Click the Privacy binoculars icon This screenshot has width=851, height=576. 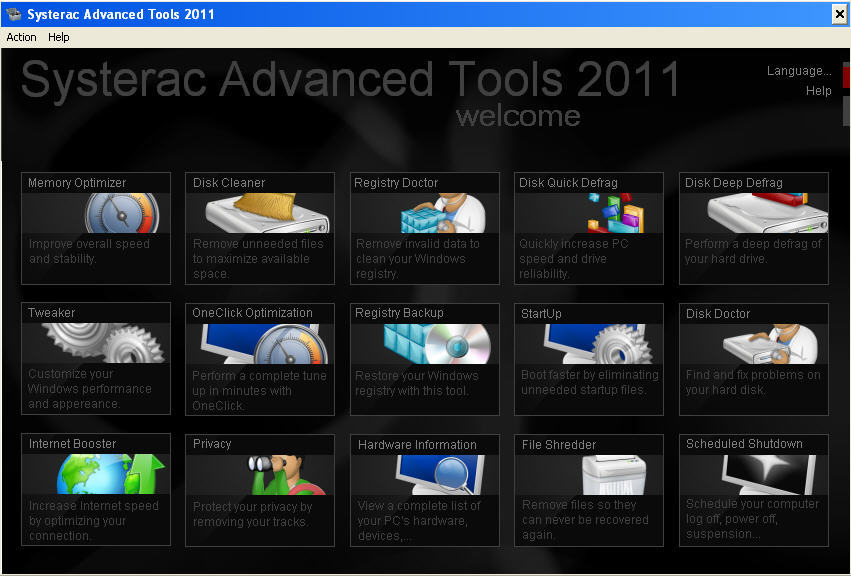[287, 475]
